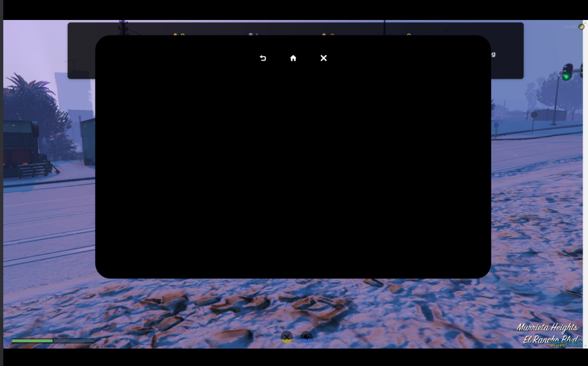The height and width of the screenshot is (366, 588).
Task: Click the partially hidden 'g' label
Action: coord(493,54)
